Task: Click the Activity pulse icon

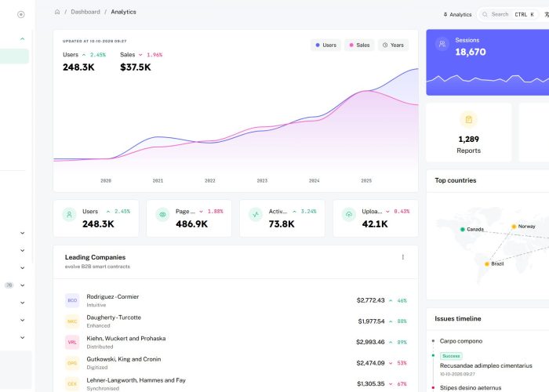Action: (256, 214)
